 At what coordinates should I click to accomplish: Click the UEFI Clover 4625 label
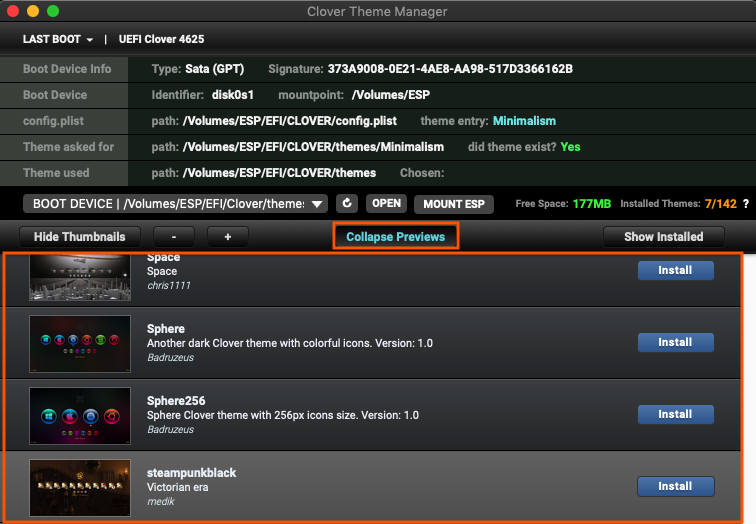tap(162, 39)
